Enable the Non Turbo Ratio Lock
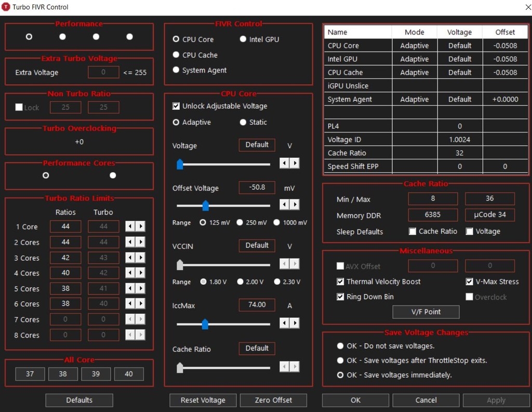 tap(19, 107)
